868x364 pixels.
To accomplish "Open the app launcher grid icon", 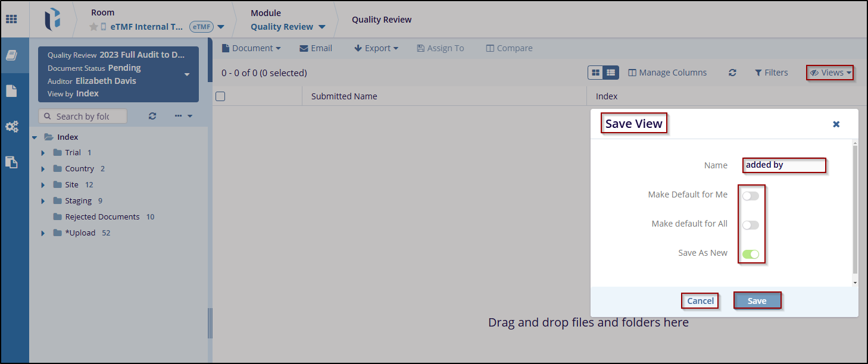I will [x=11, y=19].
